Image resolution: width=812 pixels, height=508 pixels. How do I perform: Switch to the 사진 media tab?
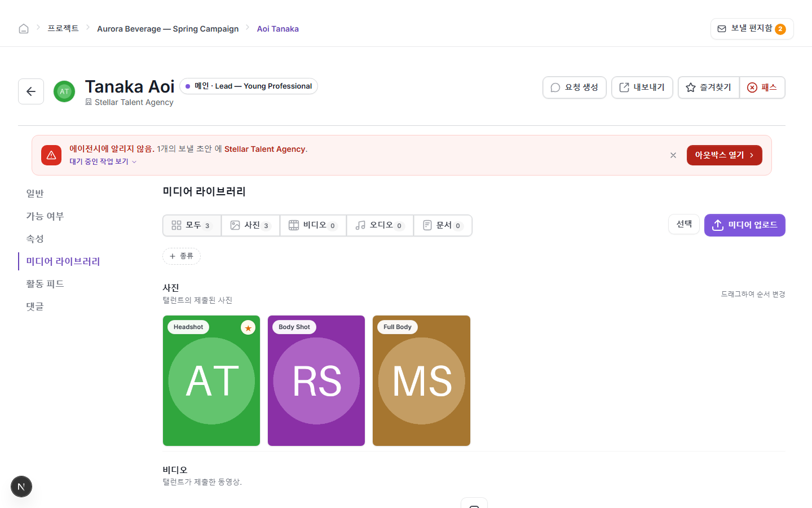coord(251,225)
